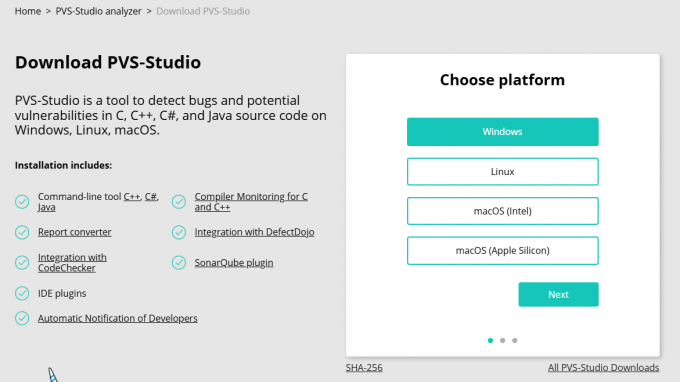Click checkmark icon beside Integration with DefectDojo

point(179,232)
